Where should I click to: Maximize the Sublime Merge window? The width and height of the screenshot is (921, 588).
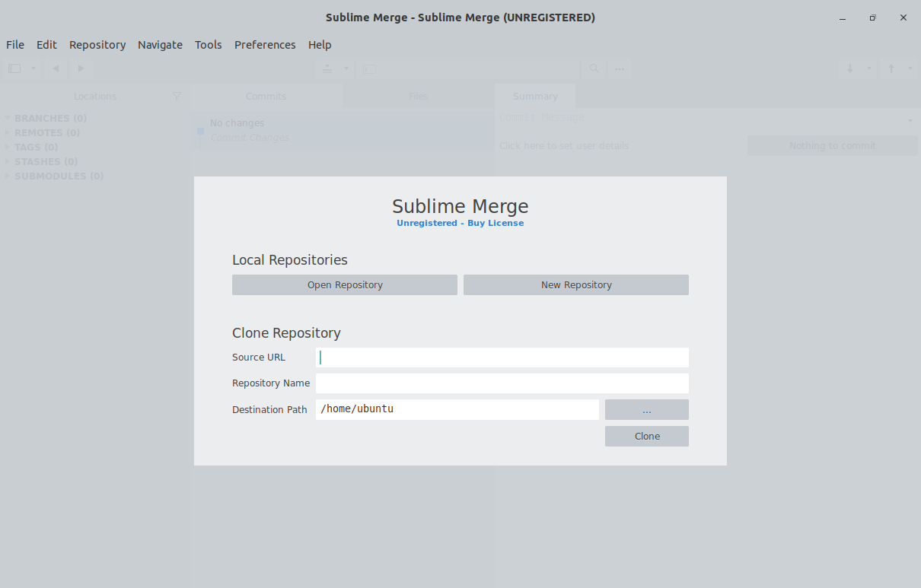click(873, 17)
